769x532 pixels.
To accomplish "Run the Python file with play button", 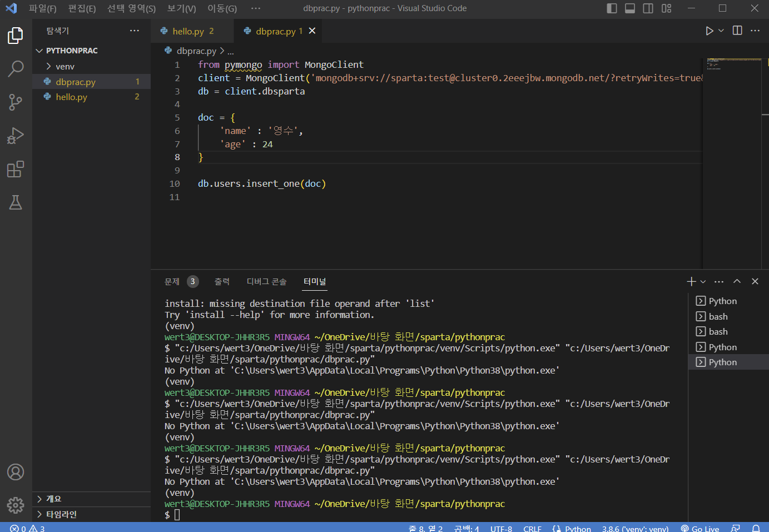I will click(710, 31).
